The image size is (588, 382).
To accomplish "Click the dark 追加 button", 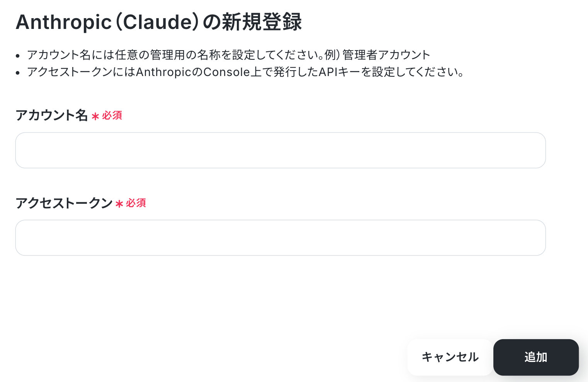I will click(536, 357).
